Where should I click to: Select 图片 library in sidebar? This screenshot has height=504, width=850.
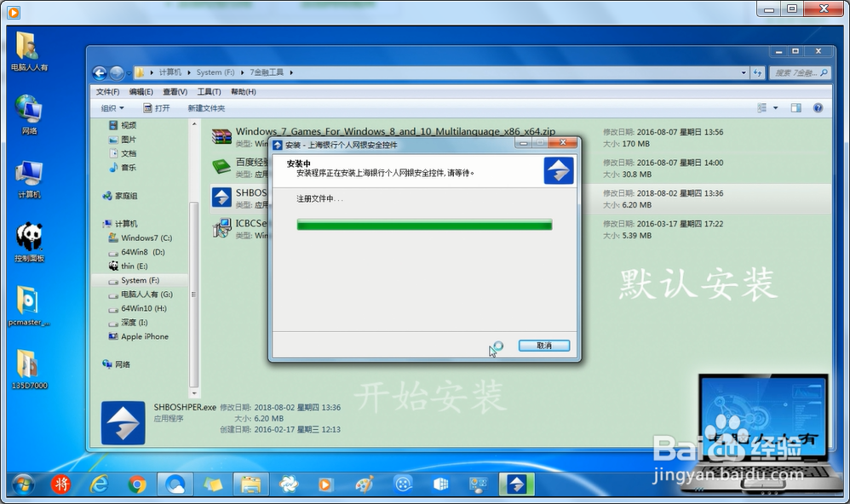click(123, 140)
